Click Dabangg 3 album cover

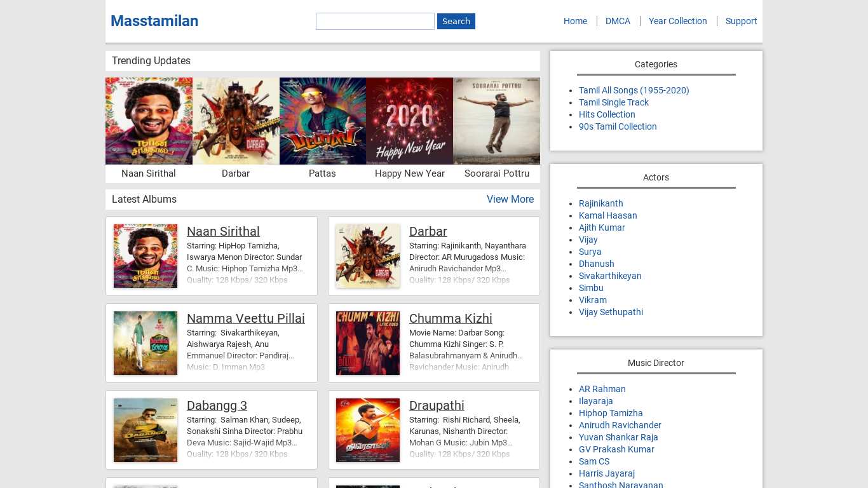146,430
